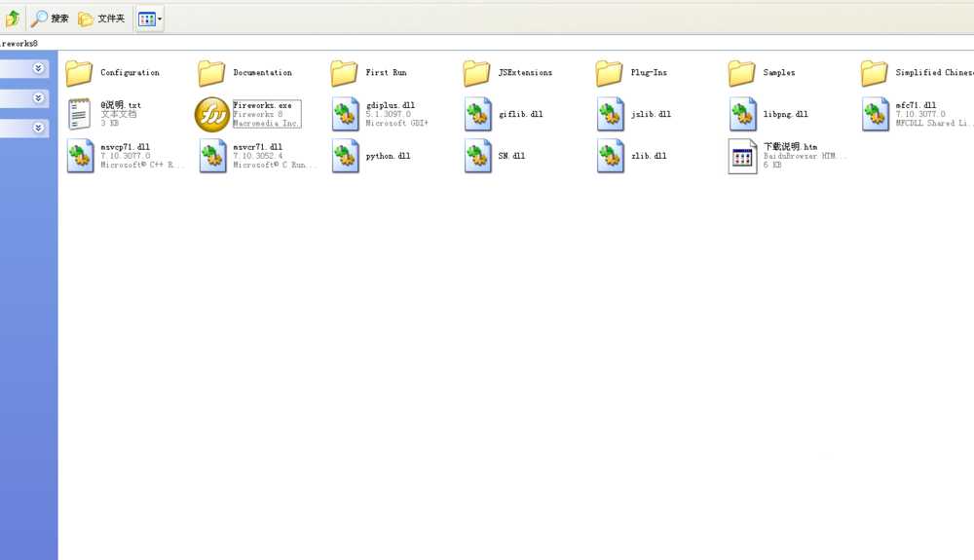Select the SN.dll file icon

coord(478,156)
